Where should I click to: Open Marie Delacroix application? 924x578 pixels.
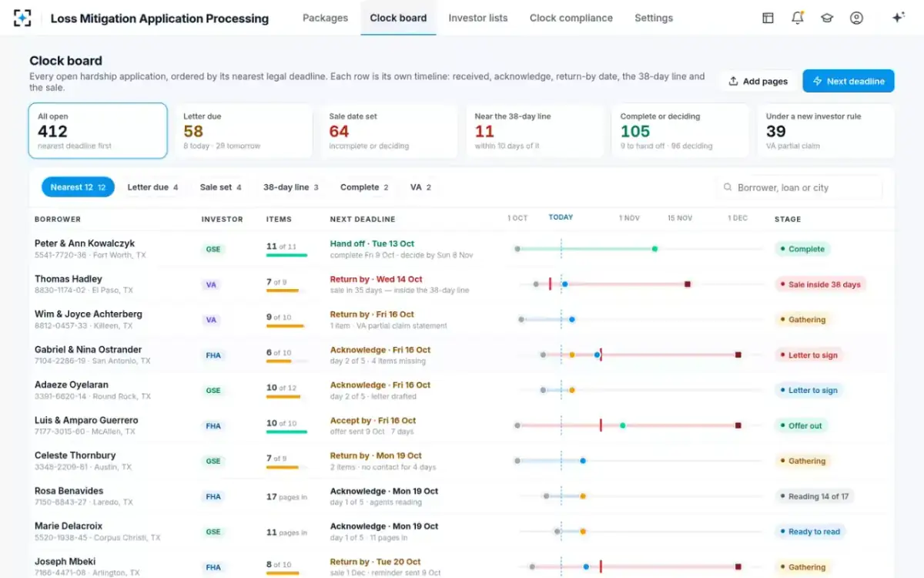462,533
